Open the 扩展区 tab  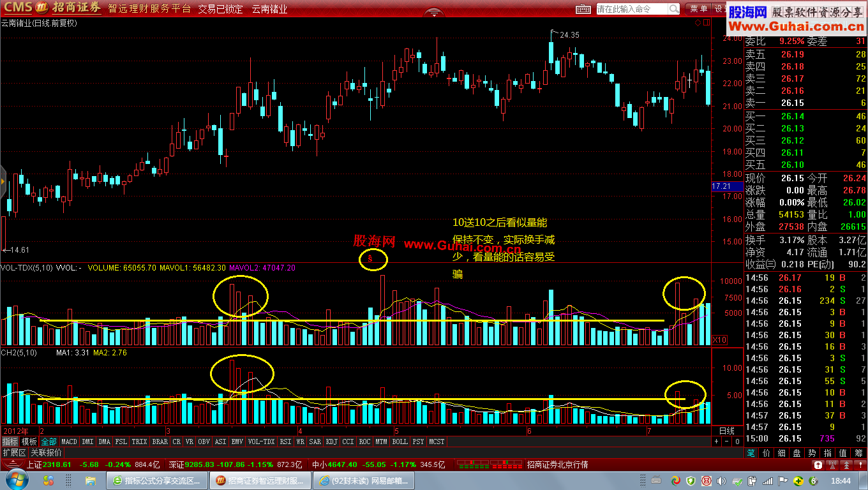point(14,452)
